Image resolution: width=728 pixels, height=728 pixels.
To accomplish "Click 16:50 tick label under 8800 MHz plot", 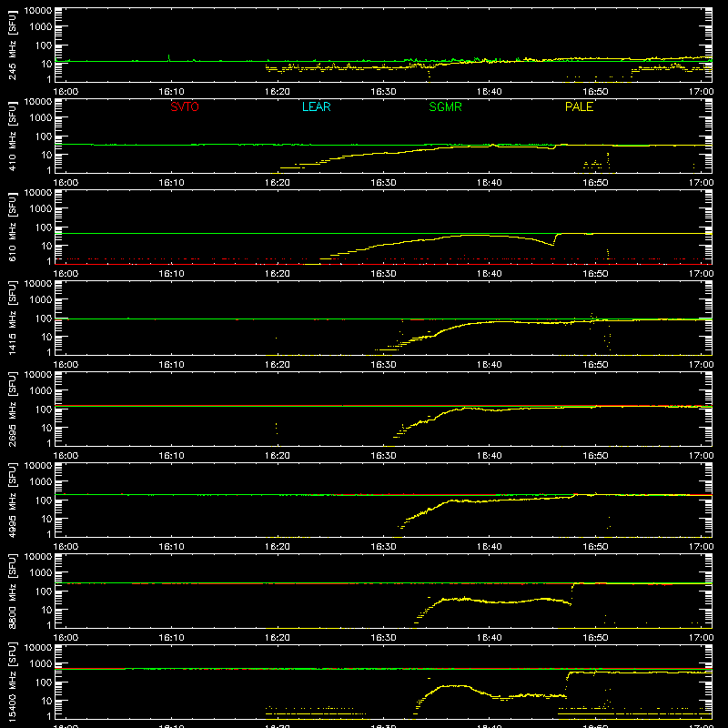I will 595,638.
